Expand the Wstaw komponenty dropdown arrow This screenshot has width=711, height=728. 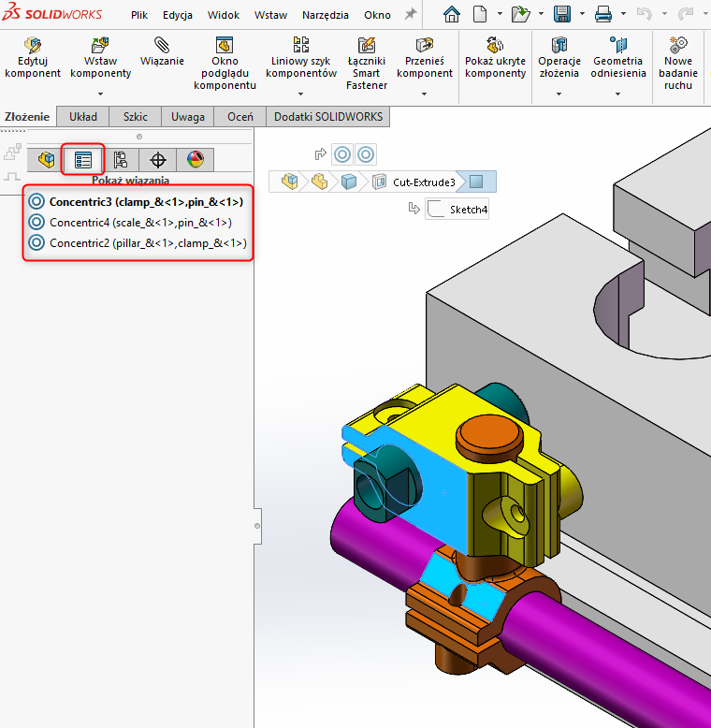(x=101, y=94)
